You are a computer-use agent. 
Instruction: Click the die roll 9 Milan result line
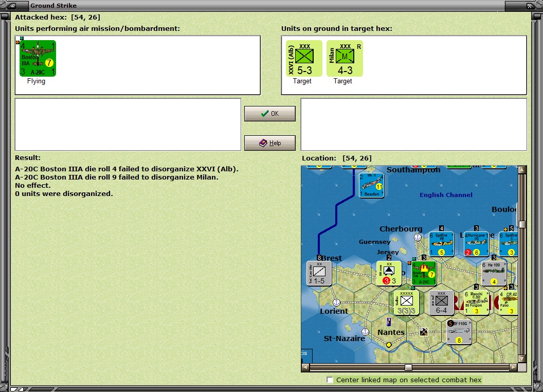117,177
